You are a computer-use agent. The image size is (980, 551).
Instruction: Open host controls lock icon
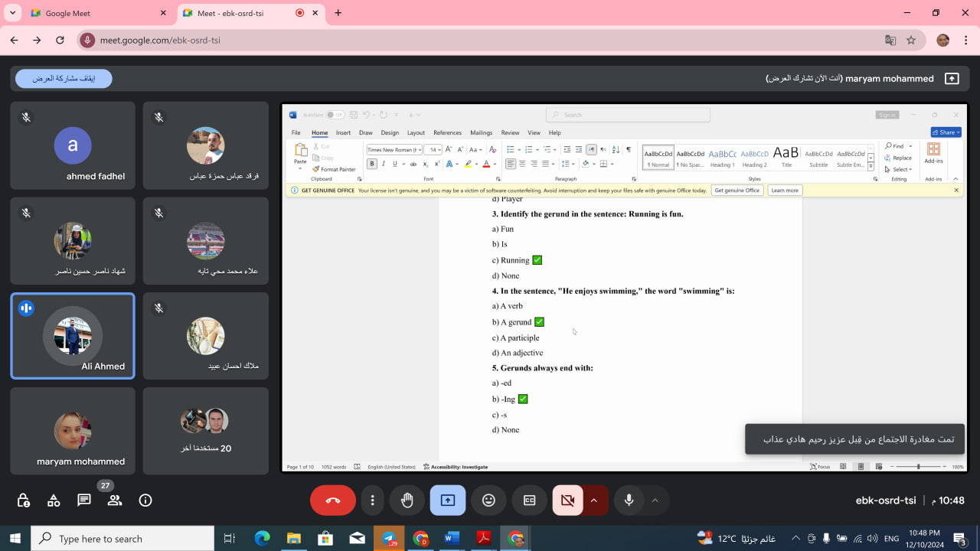pyautogui.click(x=24, y=500)
